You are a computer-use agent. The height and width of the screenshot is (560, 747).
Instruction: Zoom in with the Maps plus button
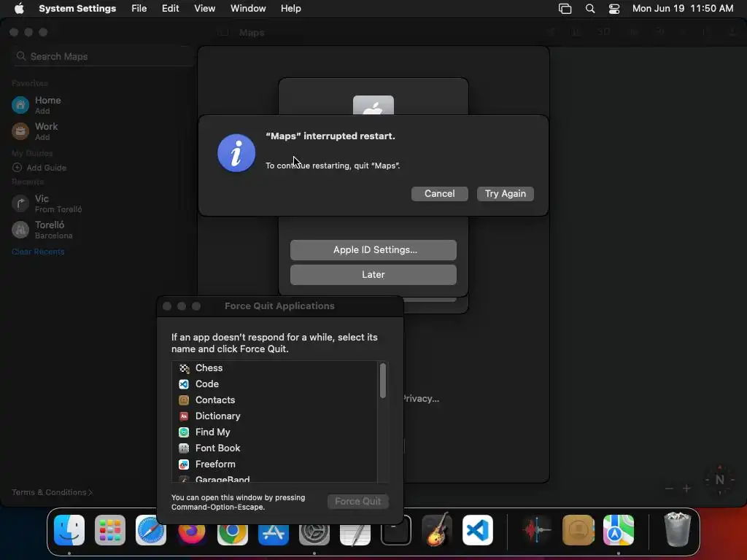coord(686,489)
